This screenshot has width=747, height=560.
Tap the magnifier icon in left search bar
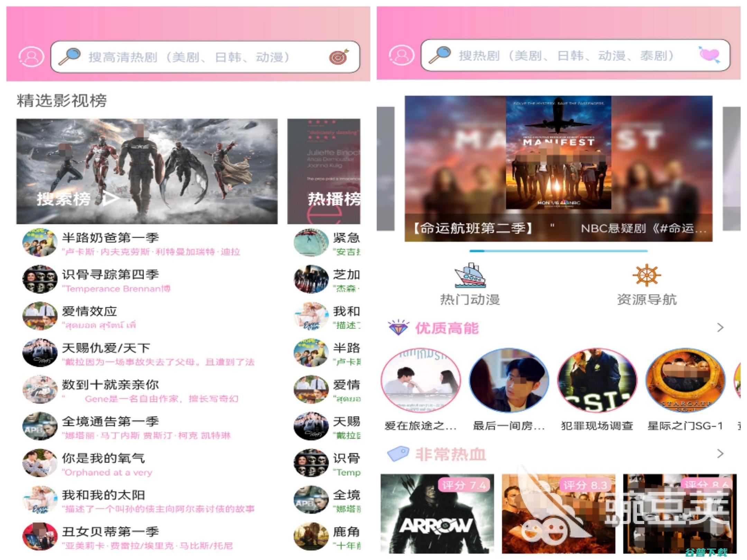(x=70, y=57)
